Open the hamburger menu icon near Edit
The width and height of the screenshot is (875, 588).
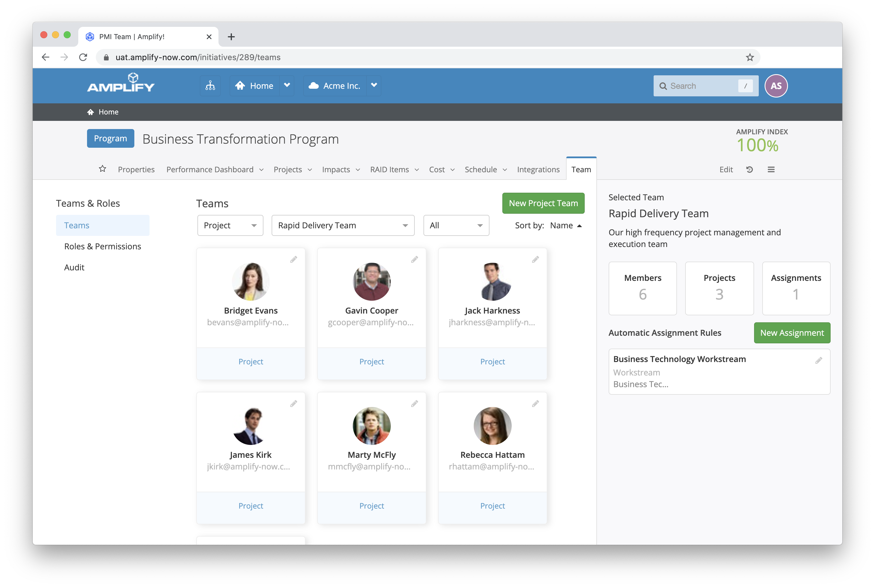771,170
